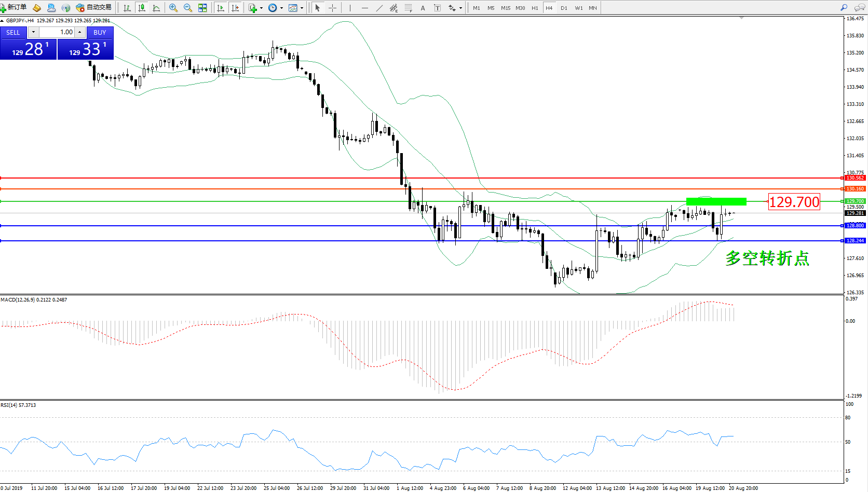Open the chart templates dropdown arrow

click(302, 8)
